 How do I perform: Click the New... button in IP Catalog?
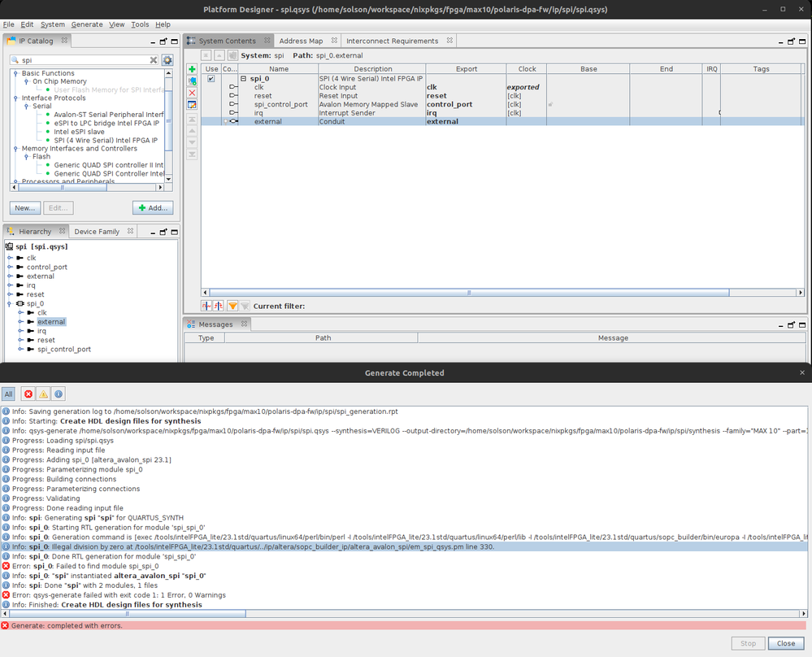[x=25, y=208]
